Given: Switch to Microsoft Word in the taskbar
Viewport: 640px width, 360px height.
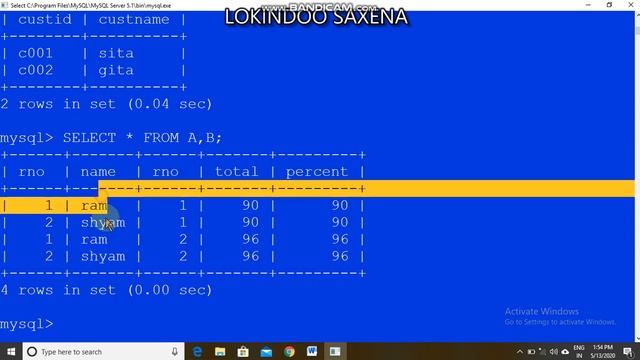Looking at the screenshot, I should [312, 351].
